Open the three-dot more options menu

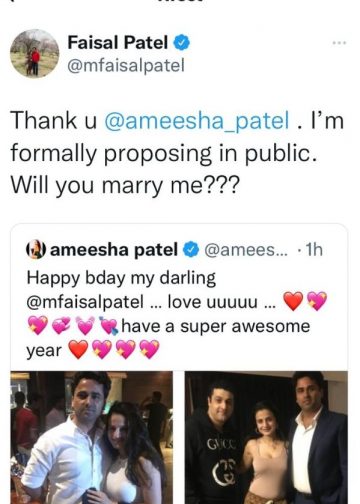pos(339,43)
